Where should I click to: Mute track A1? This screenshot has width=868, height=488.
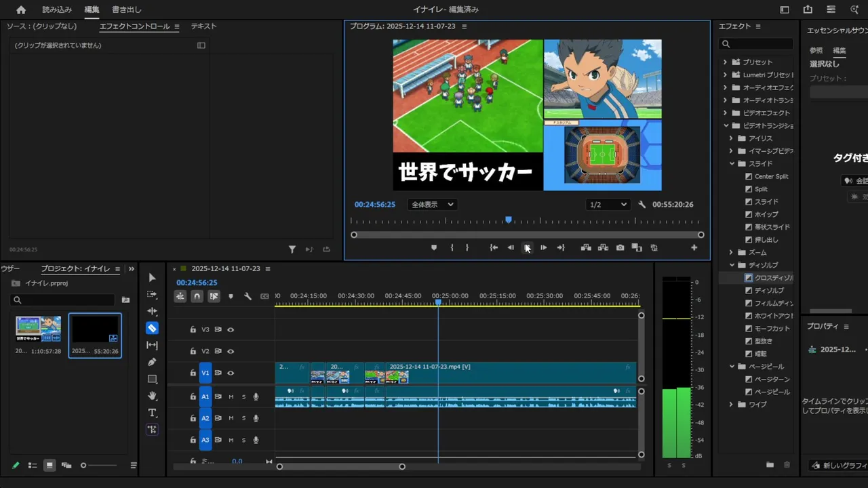pos(231,397)
